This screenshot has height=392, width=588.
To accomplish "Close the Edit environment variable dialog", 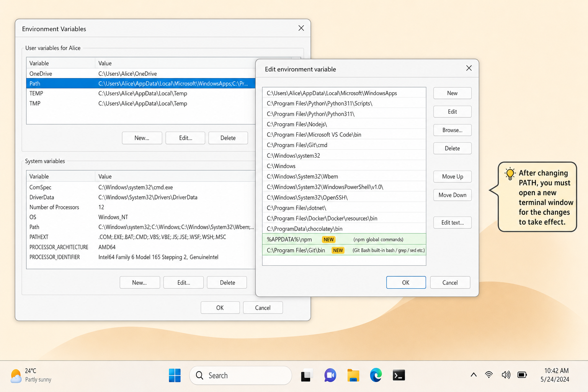I will [469, 68].
